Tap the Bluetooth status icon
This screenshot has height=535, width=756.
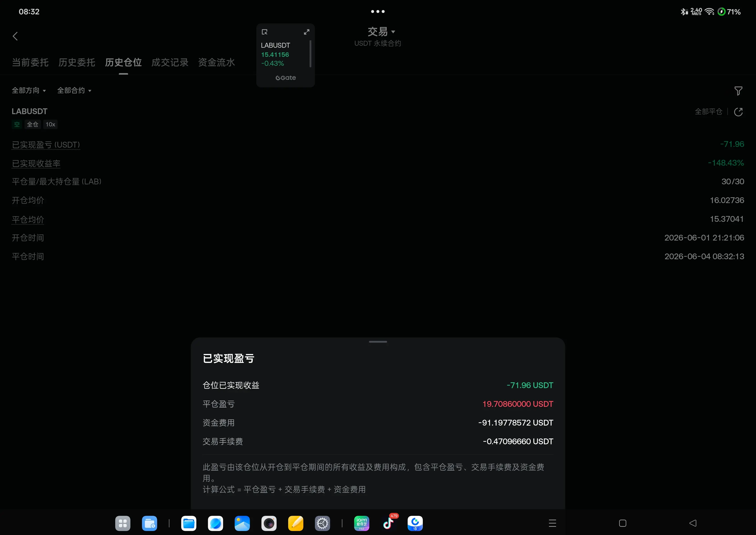(x=684, y=12)
